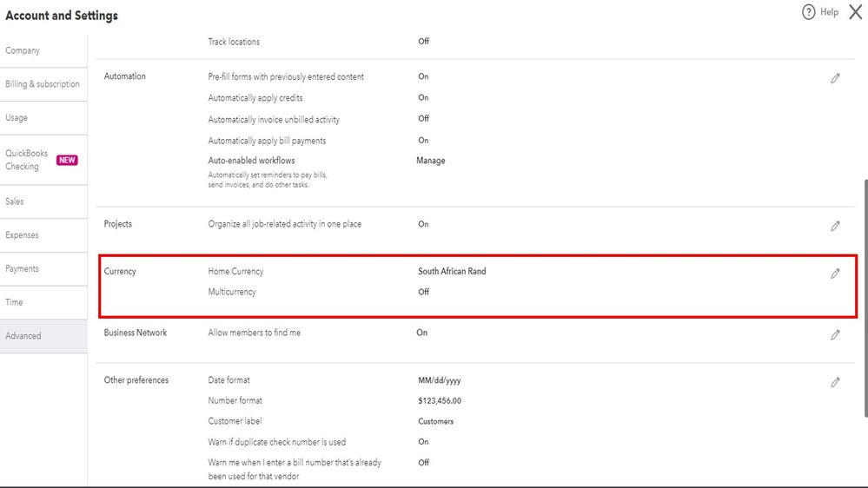Image resolution: width=868 pixels, height=488 pixels.
Task: Click Other preferences edit pencil icon
Action: pyautogui.click(x=835, y=382)
